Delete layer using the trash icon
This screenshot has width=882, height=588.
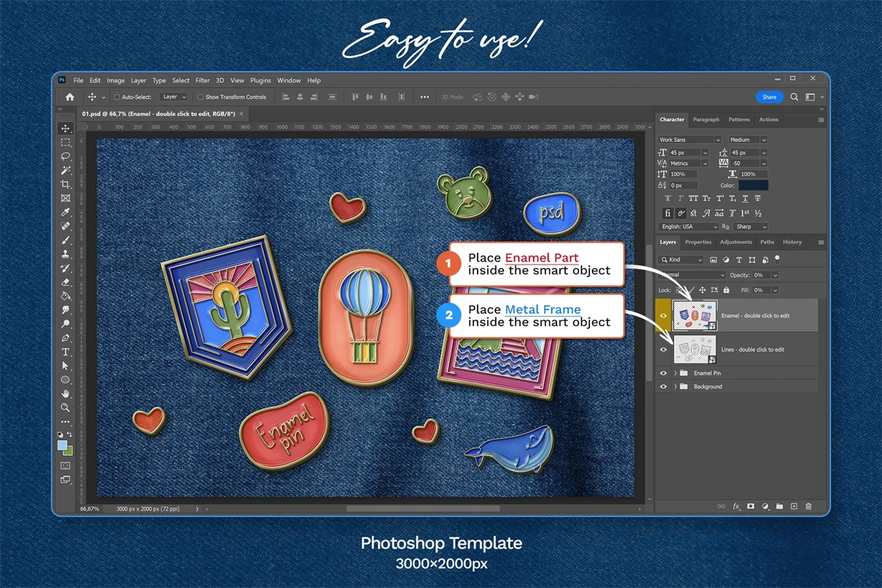(x=808, y=506)
